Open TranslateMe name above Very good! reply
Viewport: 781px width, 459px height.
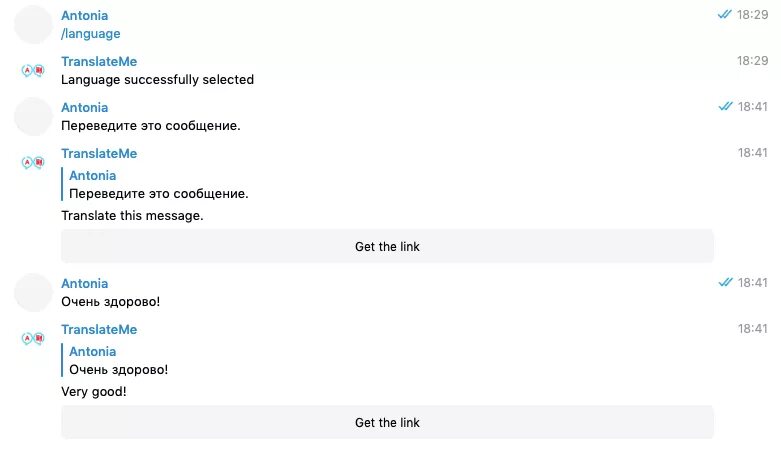(99, 330)
